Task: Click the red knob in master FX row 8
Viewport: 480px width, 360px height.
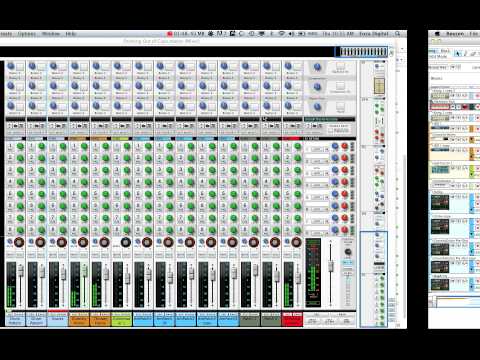Action: 344,230
